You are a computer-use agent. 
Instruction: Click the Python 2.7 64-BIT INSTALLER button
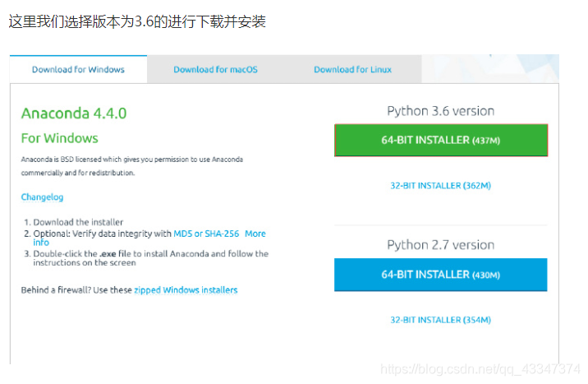[441, 275]
